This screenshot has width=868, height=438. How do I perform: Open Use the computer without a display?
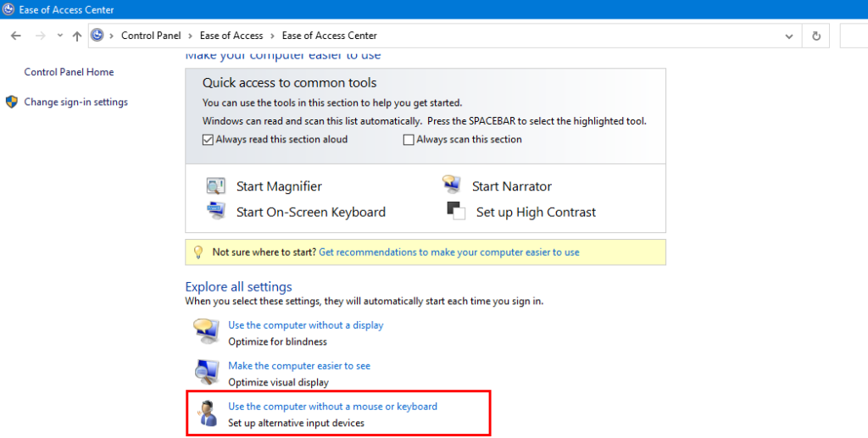point(305,325)
